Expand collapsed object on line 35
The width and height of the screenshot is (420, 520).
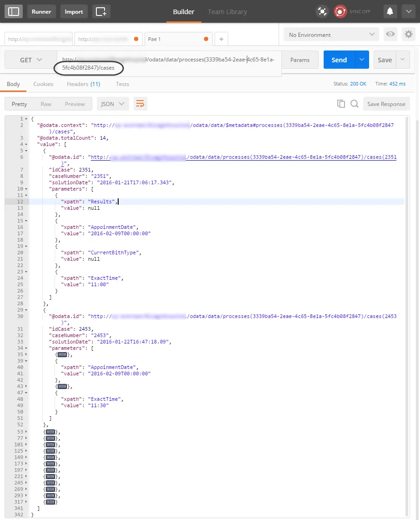(x=62, y=354)
